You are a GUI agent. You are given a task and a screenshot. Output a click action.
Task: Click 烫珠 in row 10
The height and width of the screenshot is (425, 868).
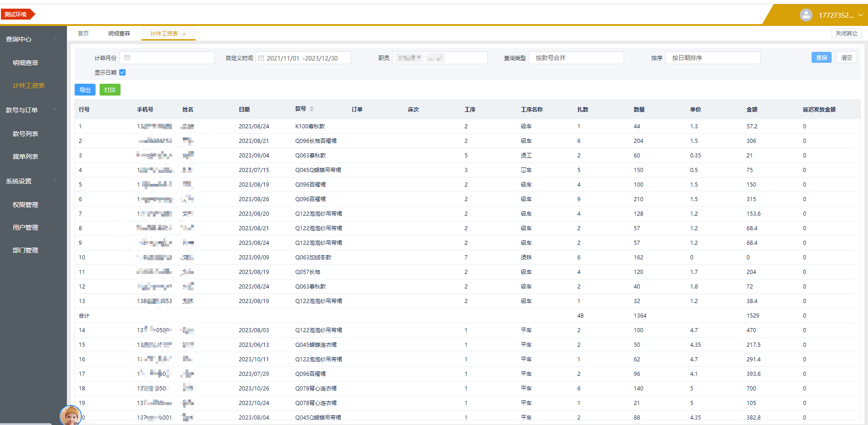tap(526, 258)
